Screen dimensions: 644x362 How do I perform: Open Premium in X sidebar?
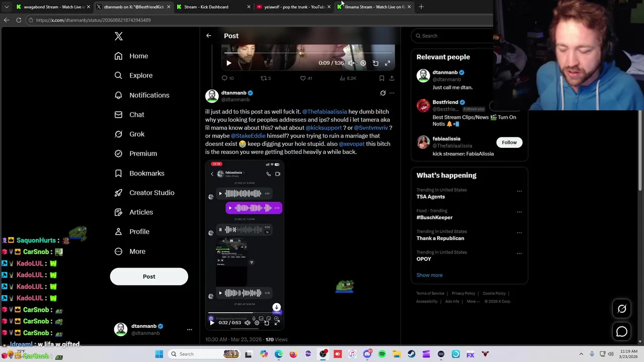click(x=136, y=153)
